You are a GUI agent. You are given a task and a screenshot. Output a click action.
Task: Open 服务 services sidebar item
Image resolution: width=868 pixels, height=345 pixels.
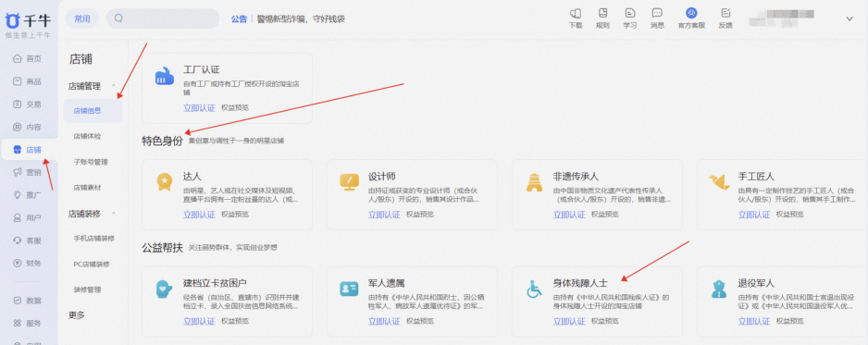pos(28,323)
